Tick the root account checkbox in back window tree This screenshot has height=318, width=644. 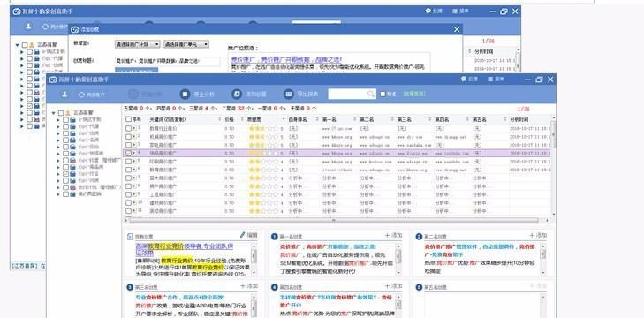(25, 45)
